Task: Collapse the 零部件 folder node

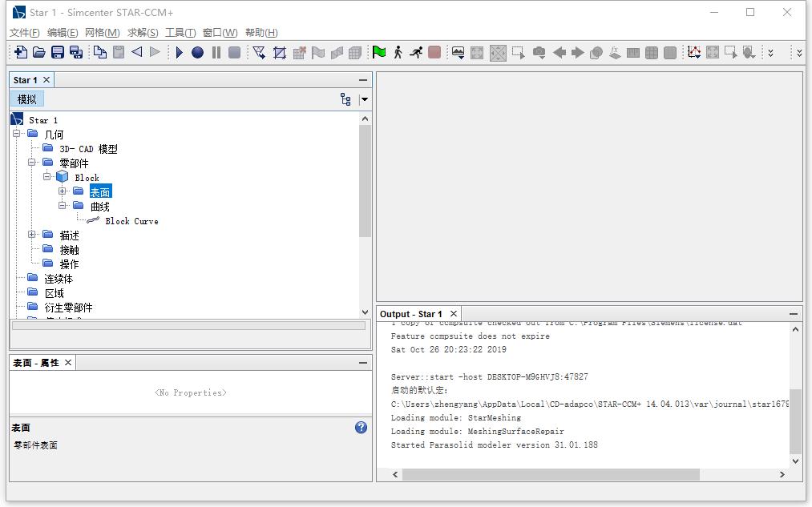Action: point(31,163)
